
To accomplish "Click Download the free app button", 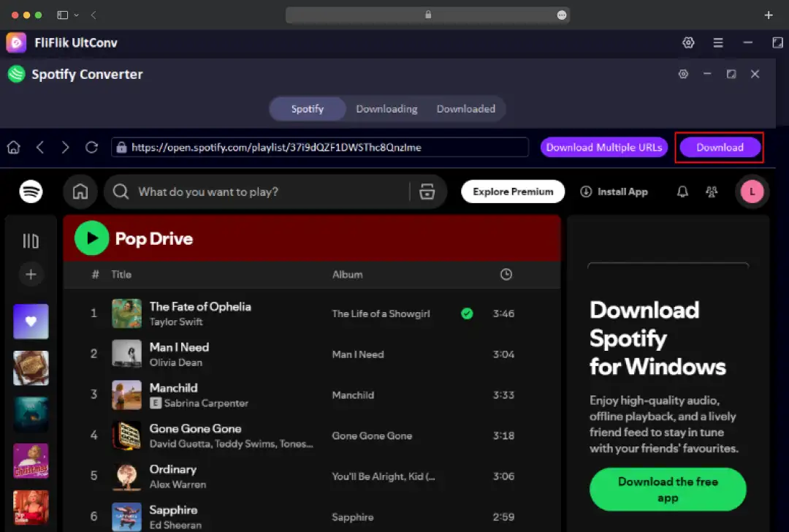I will pos(668,489).
